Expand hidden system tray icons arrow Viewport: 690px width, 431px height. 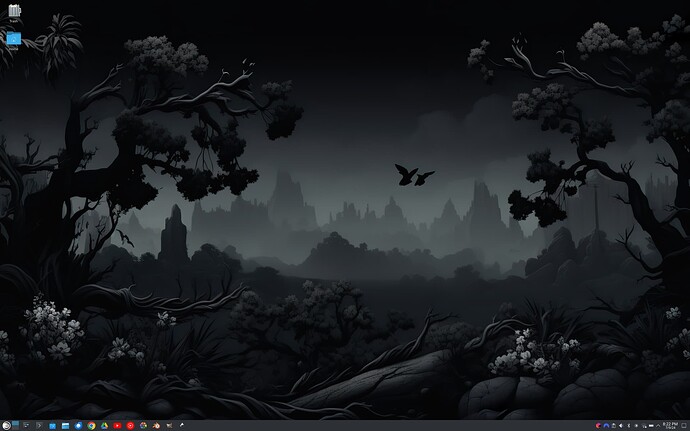point(658,425)
